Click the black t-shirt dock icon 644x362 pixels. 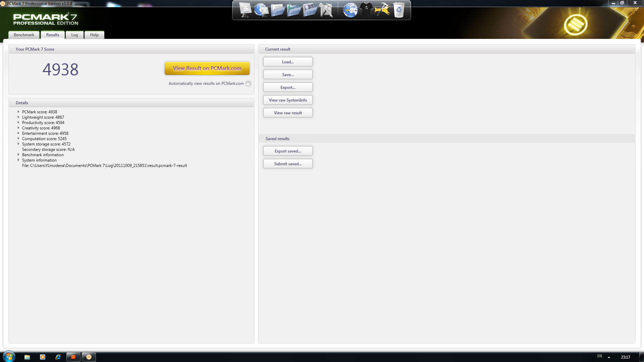366,10
